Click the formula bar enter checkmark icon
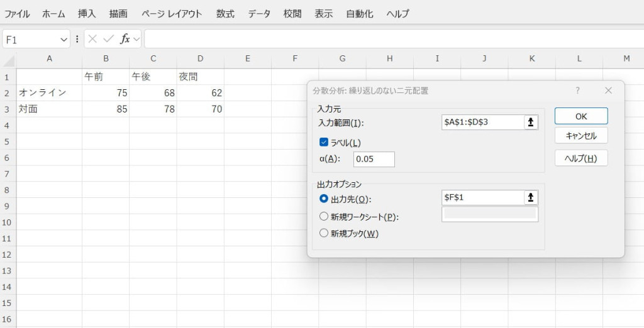This screenshot has width=644, height=328. (x=108, y=39)
